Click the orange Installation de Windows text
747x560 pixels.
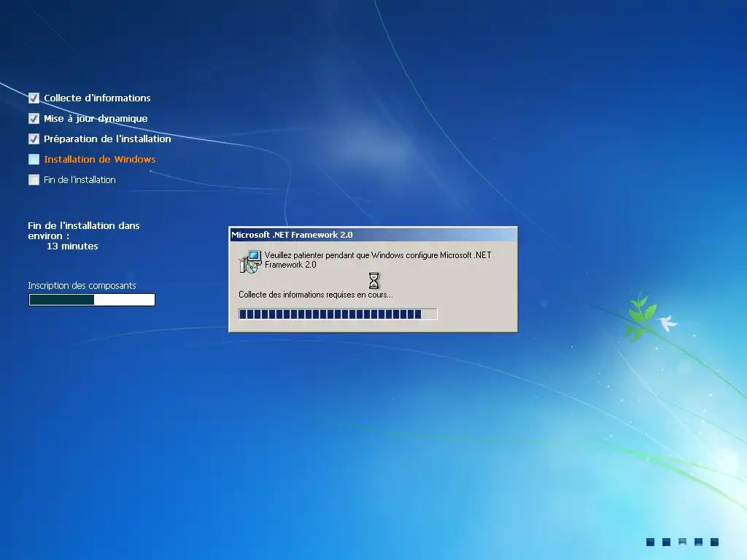[99, 159]
